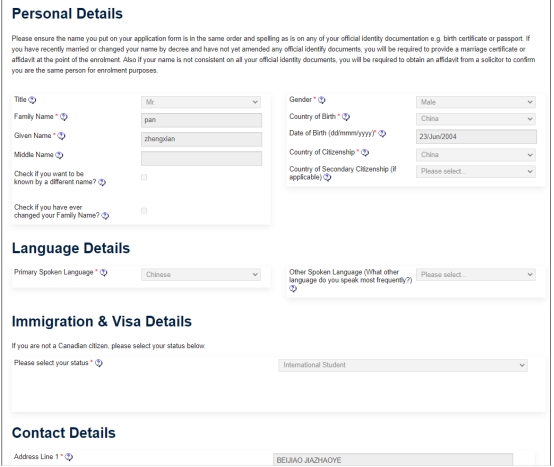554x467 pixels.
Task: Select the empty Middle Name text field
Action: click(201, 158)
